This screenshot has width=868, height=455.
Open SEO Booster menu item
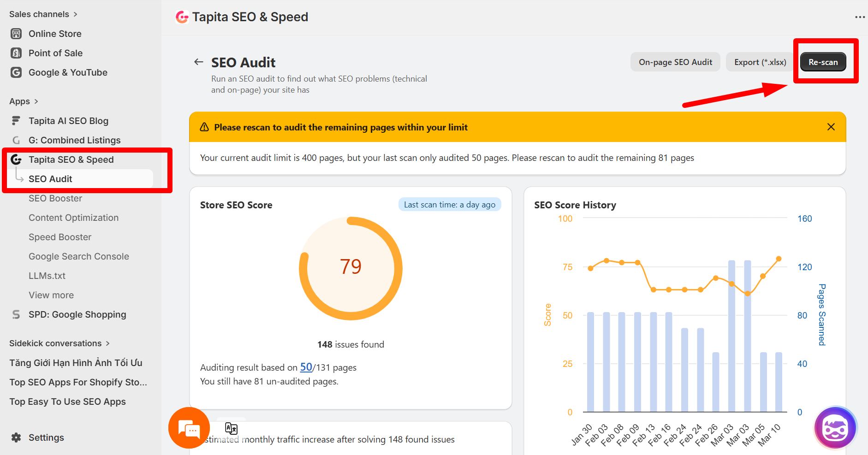click(x=55, y=198)
